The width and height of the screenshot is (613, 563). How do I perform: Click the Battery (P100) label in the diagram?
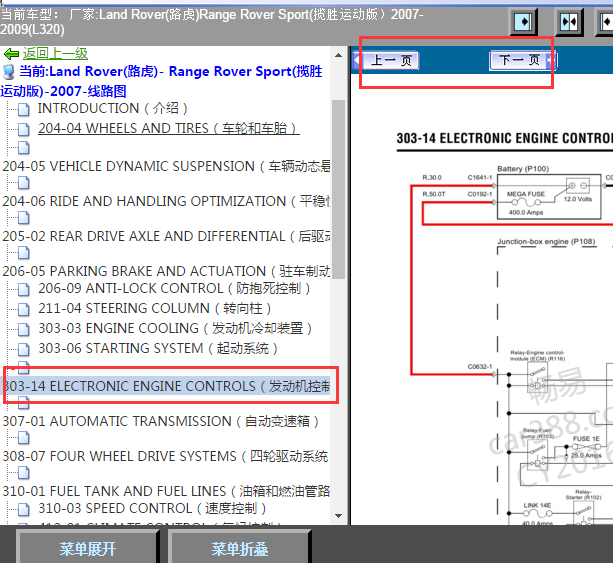[523, 169]
